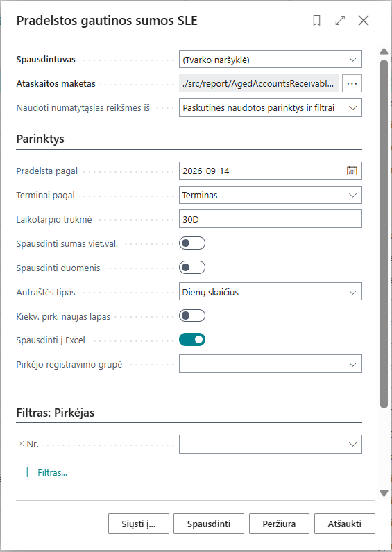Expand Pirkėjo registravimo grupė dropdown
Screen dimensions: 392x552
[x=270, y=364]
